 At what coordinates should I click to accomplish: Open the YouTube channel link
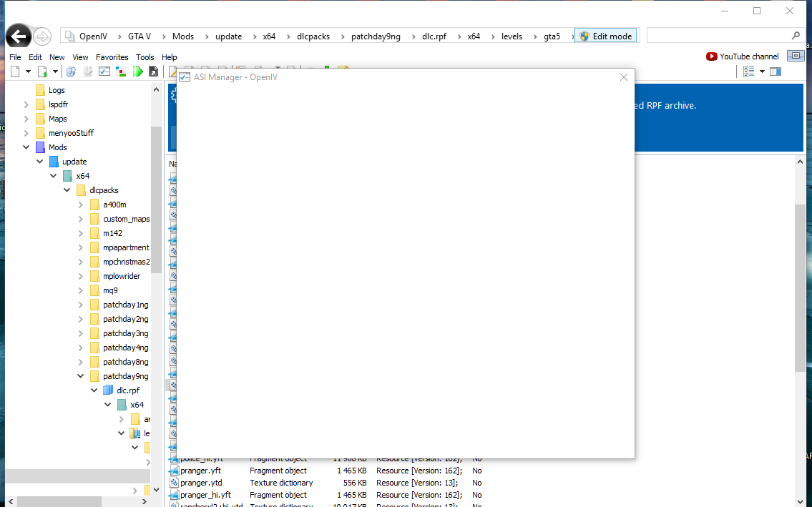point(743,56)
